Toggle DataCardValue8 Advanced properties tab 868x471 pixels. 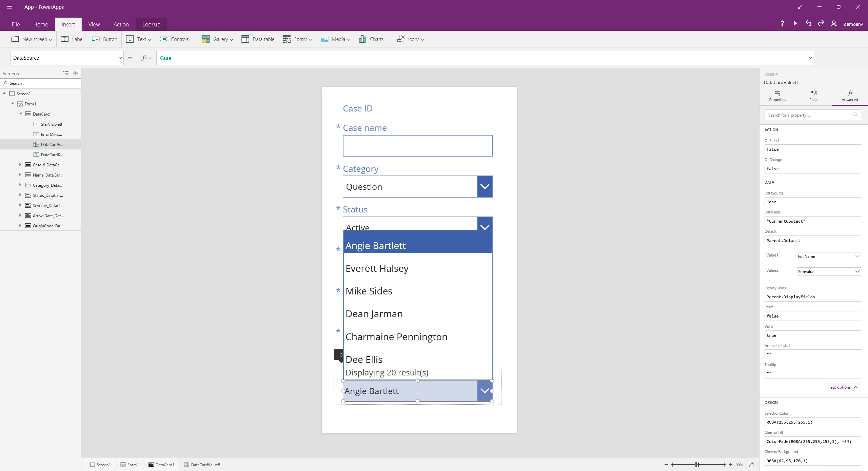click(849, 96)
